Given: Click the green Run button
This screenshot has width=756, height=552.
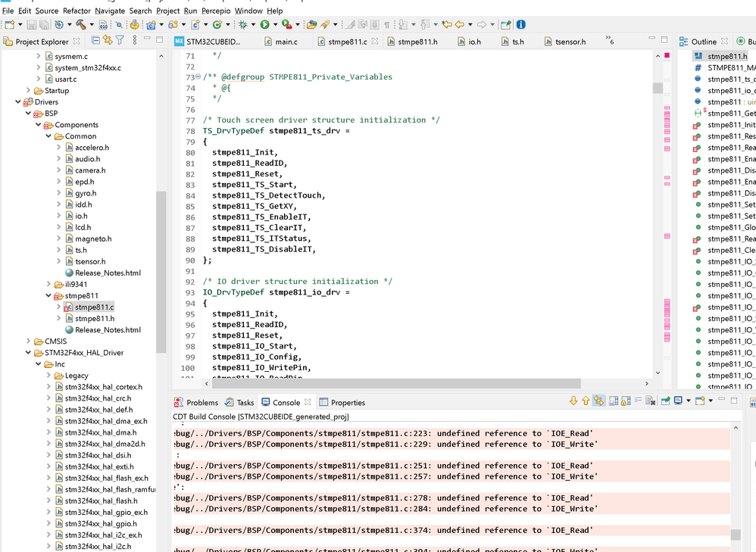Looking at the screenshot, I should (x=265, y=25).
